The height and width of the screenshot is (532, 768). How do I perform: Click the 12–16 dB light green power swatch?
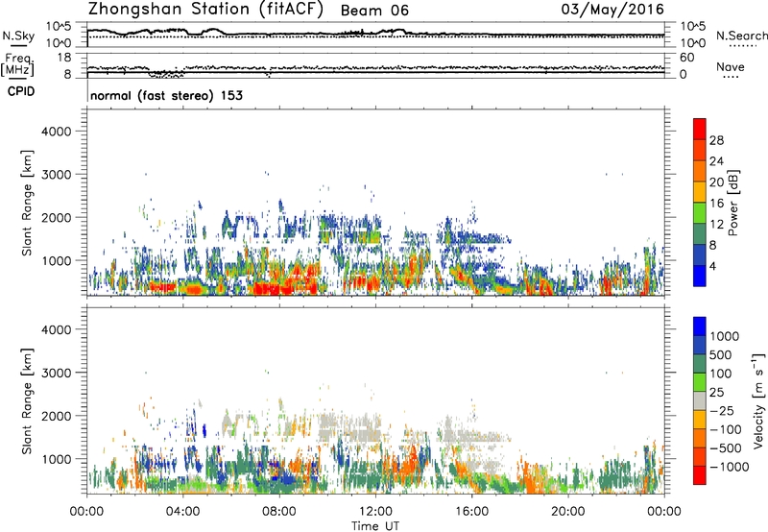click(700, 212)
